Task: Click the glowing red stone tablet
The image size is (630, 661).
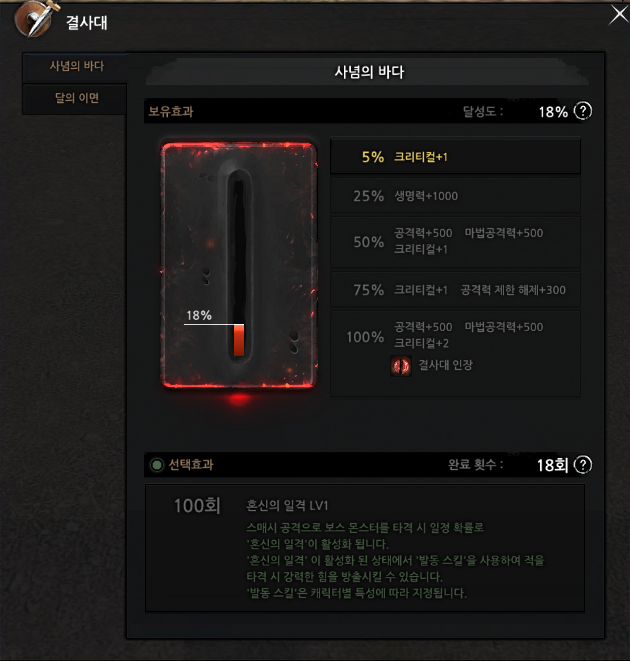Action: tap(239, 266)
